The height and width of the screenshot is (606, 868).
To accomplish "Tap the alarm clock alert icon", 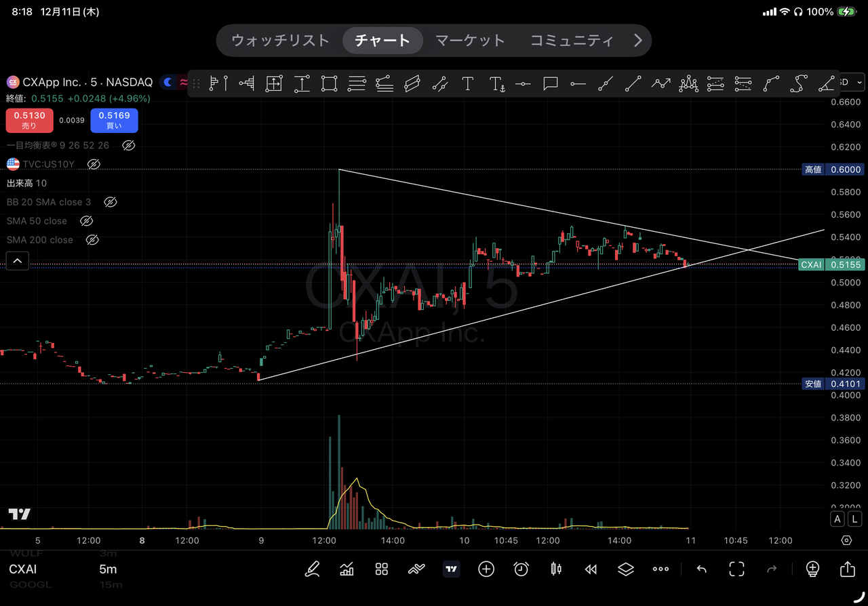I will pyautogui.click(x=521, y=569).
